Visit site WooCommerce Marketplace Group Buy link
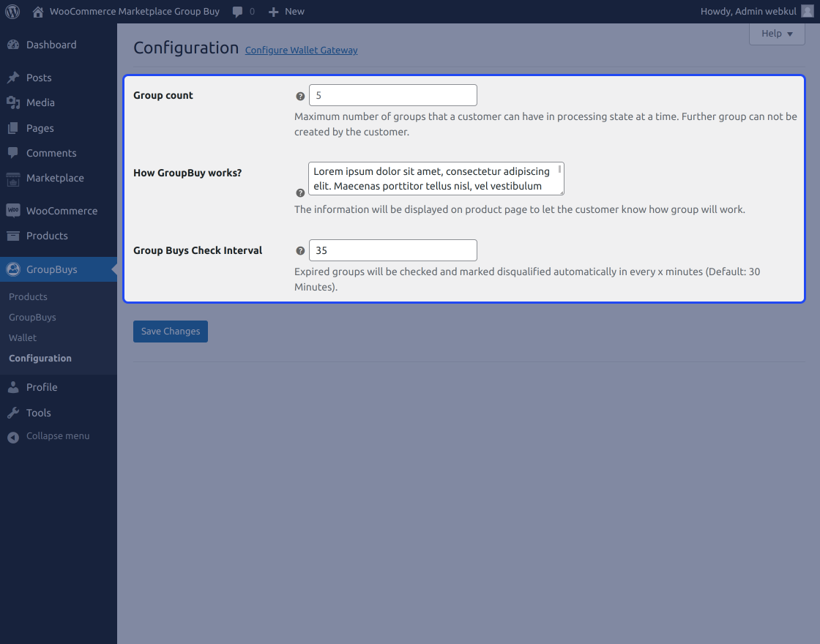This screenshot has width=820, height=644. 135,12
